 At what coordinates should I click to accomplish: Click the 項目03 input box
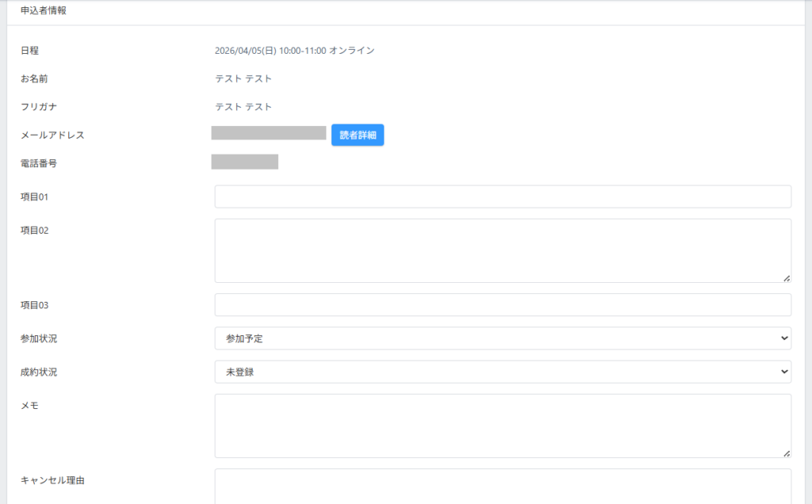click(x=502, y=305)
